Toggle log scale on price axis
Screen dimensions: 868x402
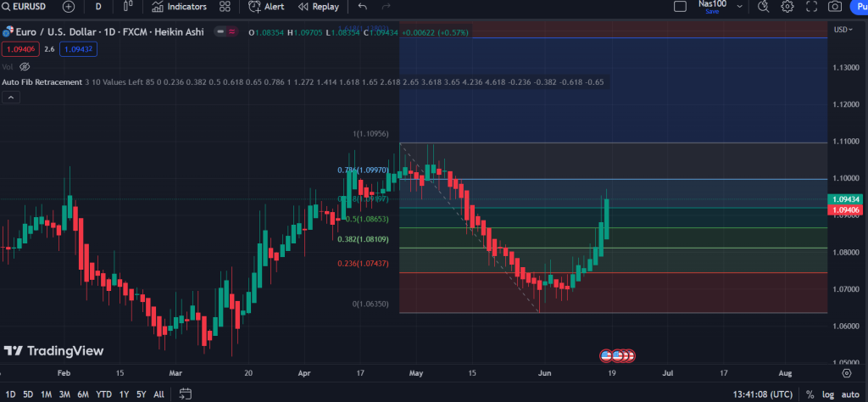(826, 394)
